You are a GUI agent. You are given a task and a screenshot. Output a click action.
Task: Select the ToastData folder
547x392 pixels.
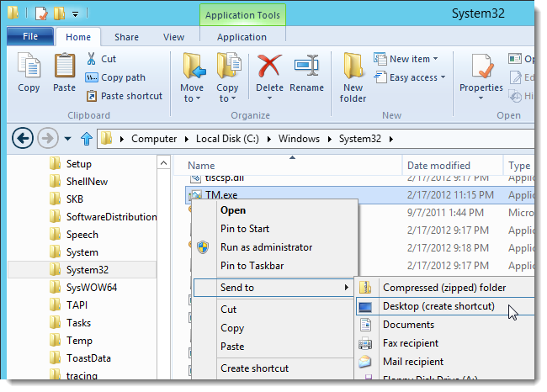click(88, 358)
